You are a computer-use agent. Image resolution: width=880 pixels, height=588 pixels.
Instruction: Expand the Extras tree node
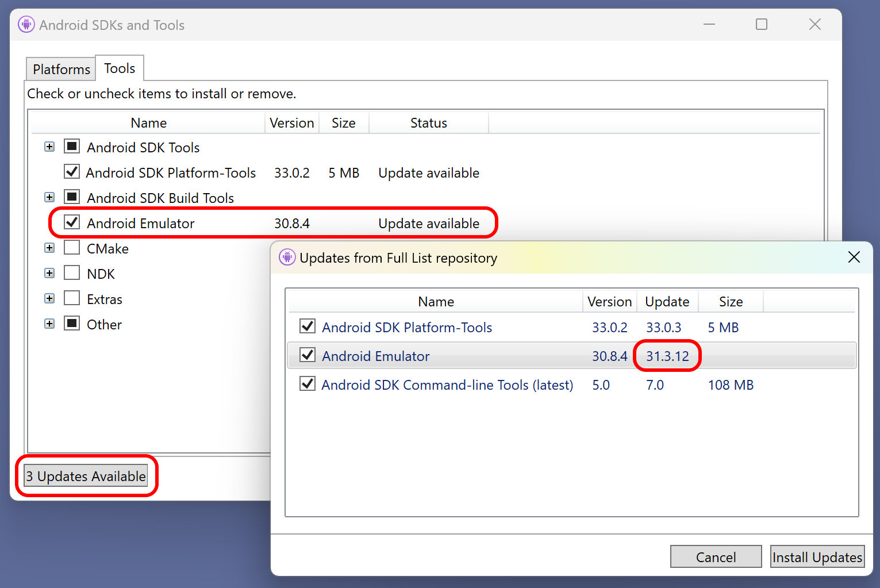49,298
